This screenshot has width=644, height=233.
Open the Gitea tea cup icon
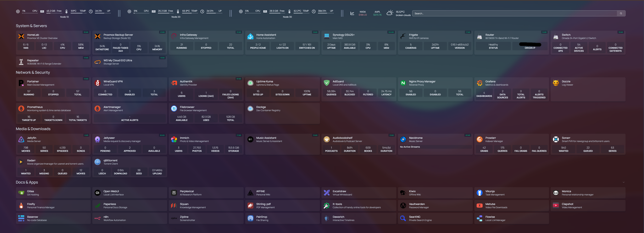pos(21,193)
